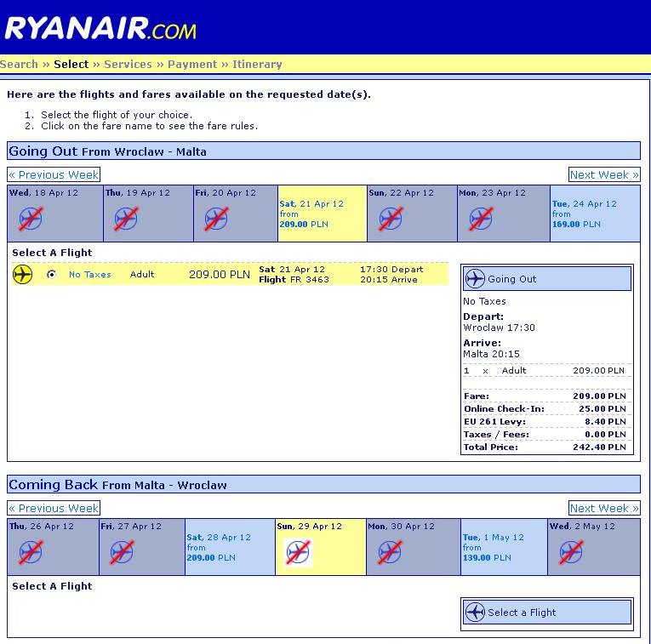Viewport: 651px width, 644px height.
Task: Click the no-flight icon under Wed, 2 May 12
Action: pos(571,552)
